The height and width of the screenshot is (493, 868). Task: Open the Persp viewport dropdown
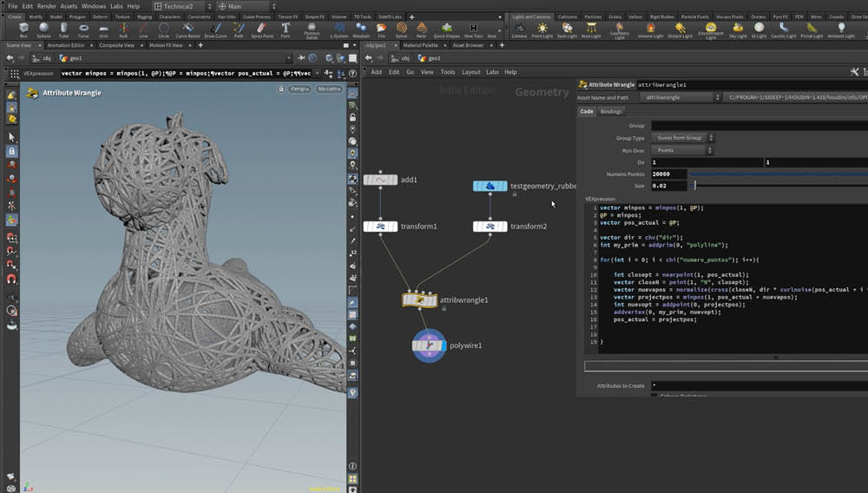(299, 89)
